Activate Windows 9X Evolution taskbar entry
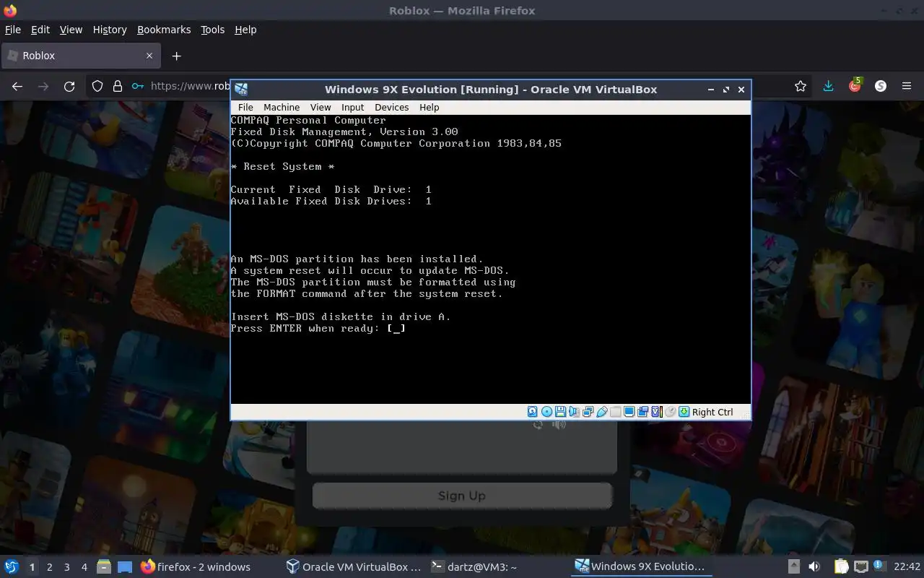This screenshot has height=578, width=924. coord(640,567)
